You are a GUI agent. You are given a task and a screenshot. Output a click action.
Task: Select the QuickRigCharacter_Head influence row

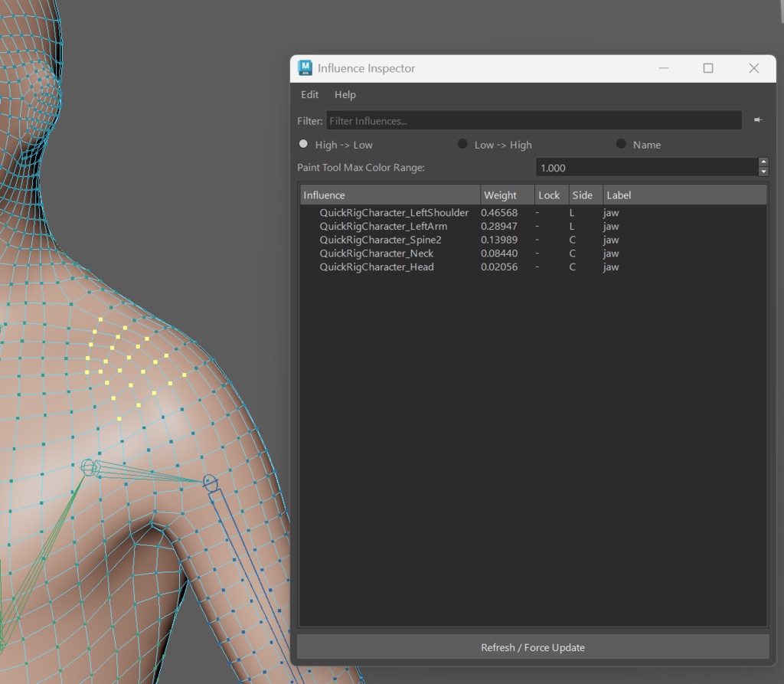377,267
